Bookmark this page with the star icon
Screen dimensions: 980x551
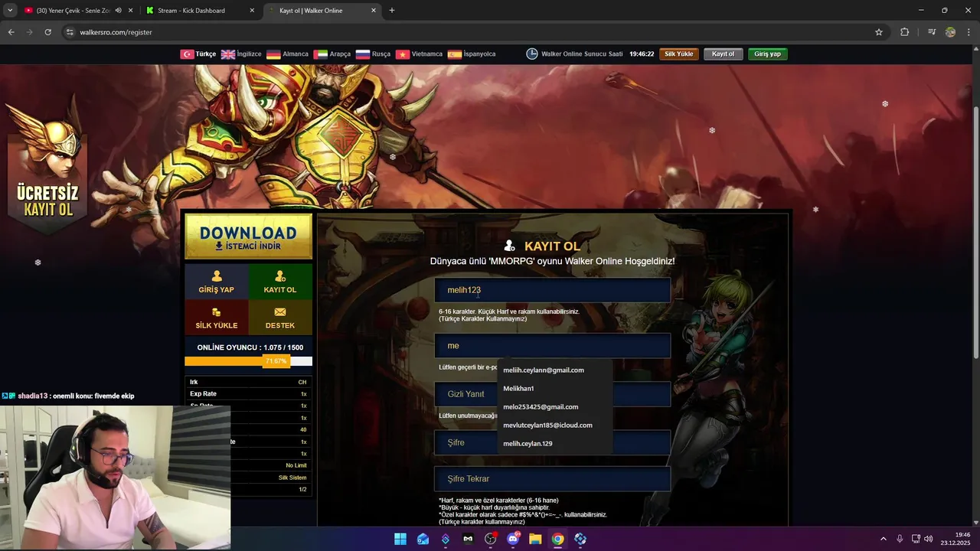[879, 32]
